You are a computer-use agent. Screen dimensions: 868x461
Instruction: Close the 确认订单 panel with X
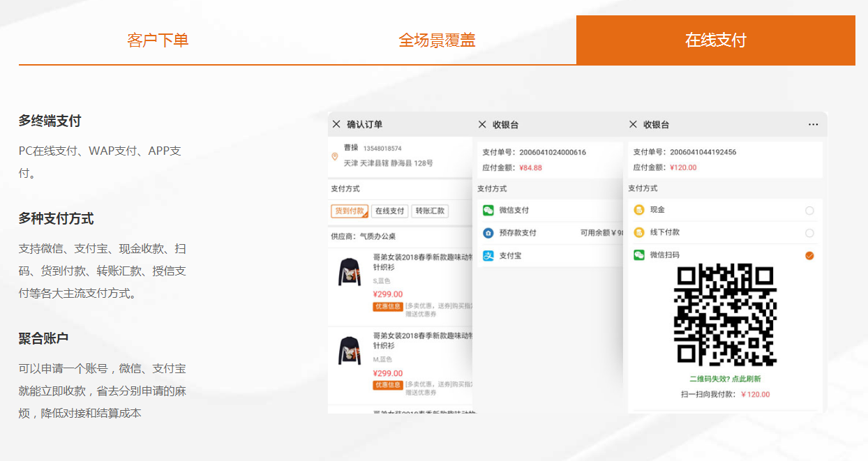click(x=336, y=124)
